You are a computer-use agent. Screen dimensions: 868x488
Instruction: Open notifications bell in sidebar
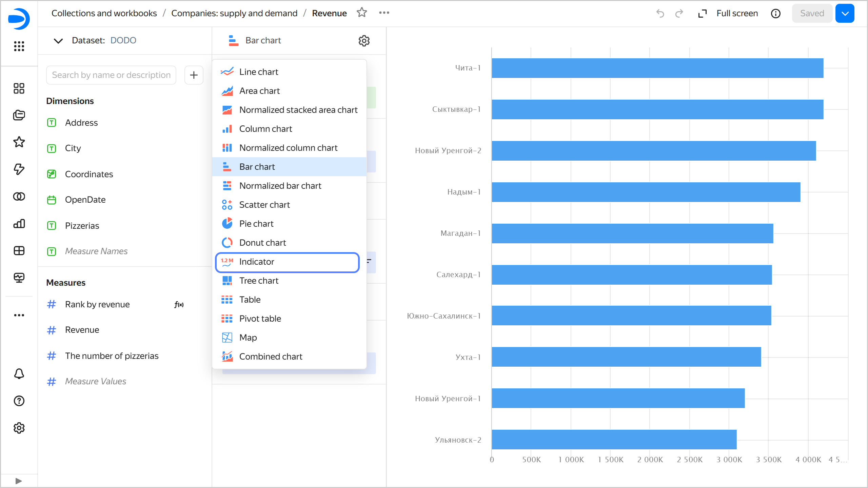pyautogui.click(x=19, y=373)
